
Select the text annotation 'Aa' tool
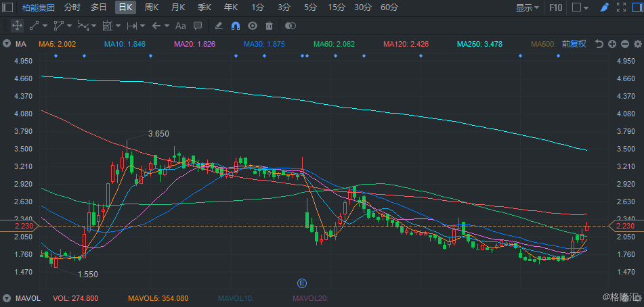click(x=180, y=26)
